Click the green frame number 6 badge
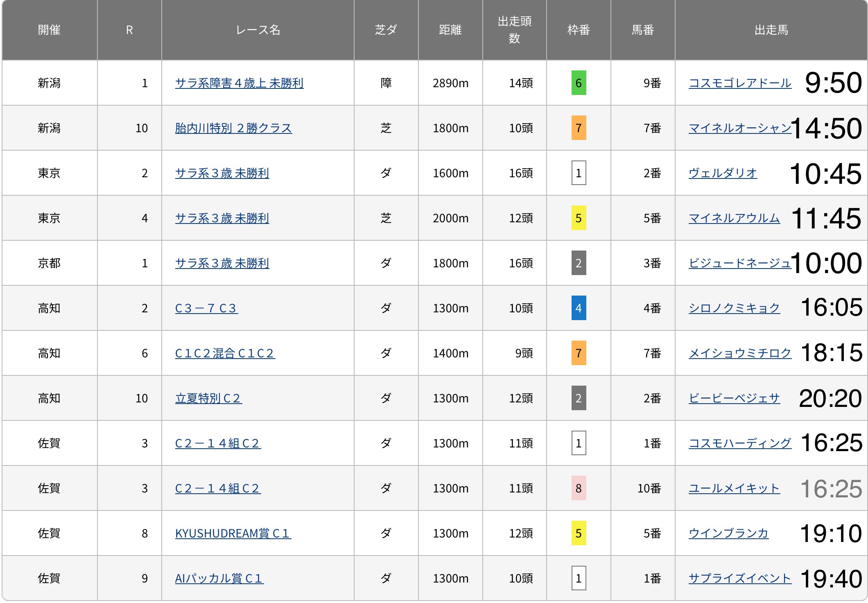Viewport: 868px width, 603px height. point(578,83)
